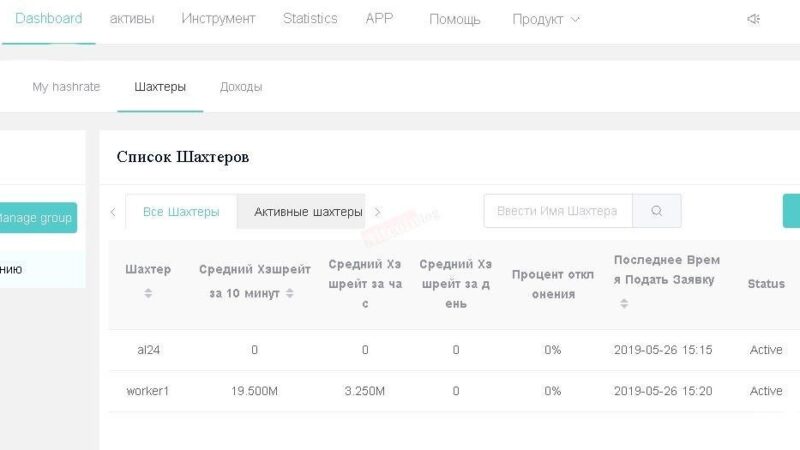Click the teal button at right edge

click(791, 211)
